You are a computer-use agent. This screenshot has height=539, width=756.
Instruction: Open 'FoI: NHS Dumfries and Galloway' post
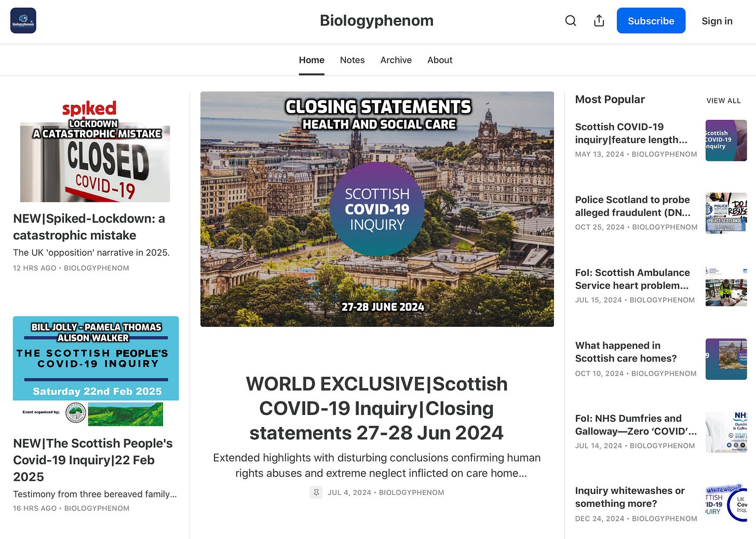(x=636, y=425)
